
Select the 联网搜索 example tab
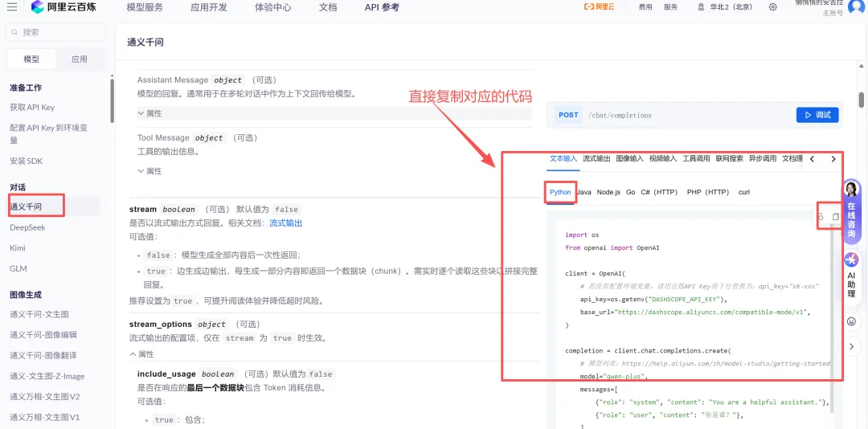[x=730, y=158]
